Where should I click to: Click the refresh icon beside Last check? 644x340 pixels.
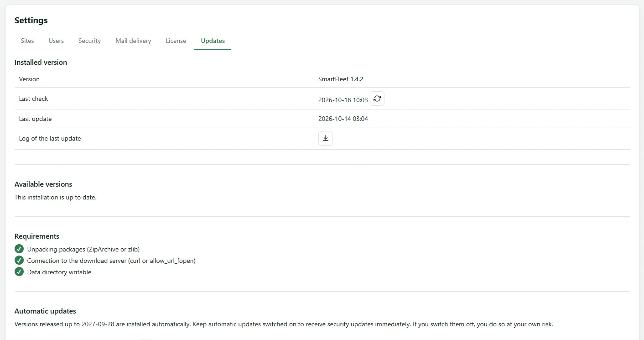tap(377, 99)
